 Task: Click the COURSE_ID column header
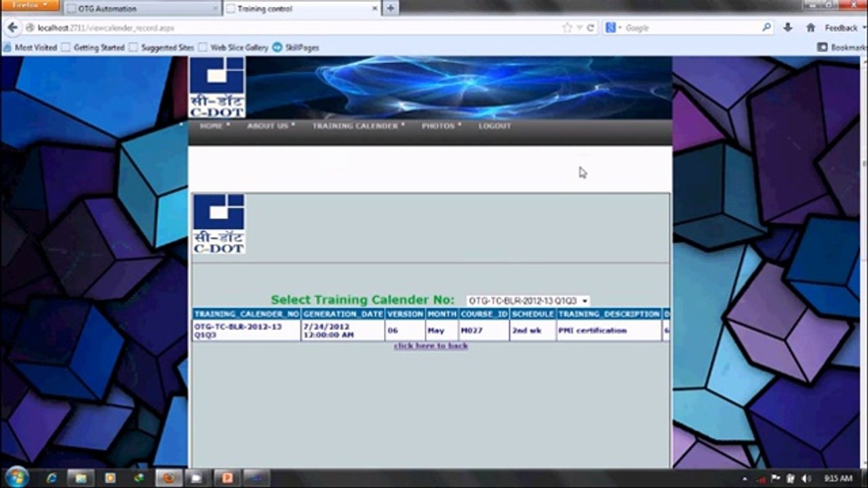tap(484, 314)
